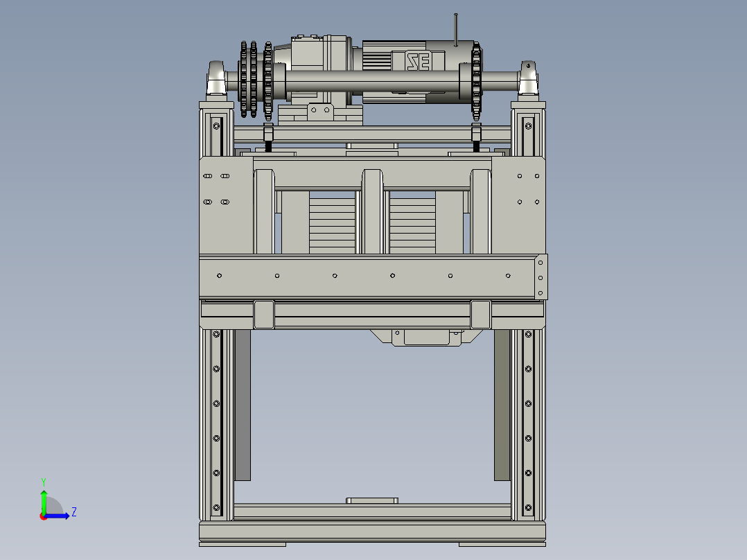The image size is (747, 560).
Task: Select the lower right linear guide rail
Action: click(x=528, y=424)
